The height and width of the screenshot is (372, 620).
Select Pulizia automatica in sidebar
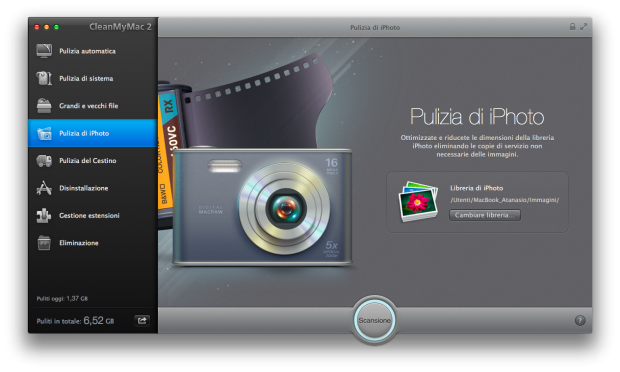click(x=87, y=51)
